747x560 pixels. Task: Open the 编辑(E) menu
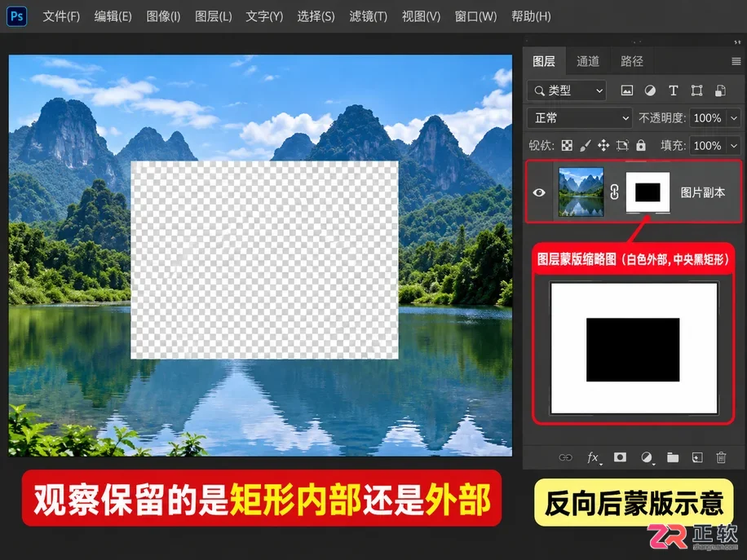point(113,16)
